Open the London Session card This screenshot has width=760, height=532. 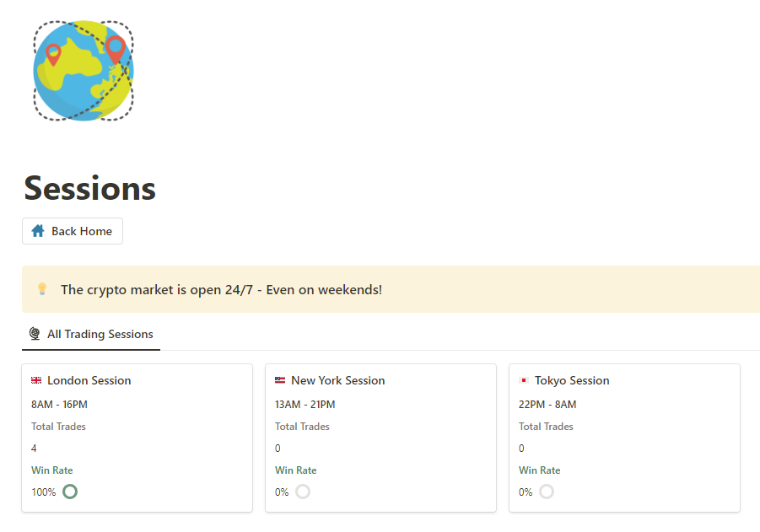[137, 437]
